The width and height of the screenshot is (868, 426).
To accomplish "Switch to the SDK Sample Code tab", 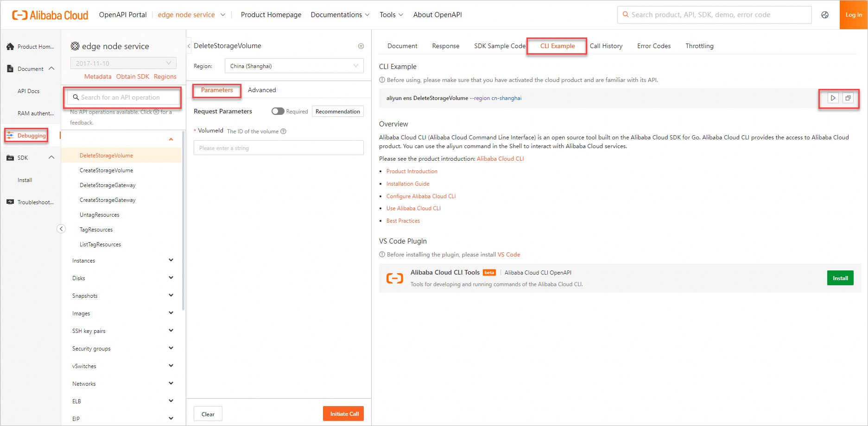I will 500,46.
